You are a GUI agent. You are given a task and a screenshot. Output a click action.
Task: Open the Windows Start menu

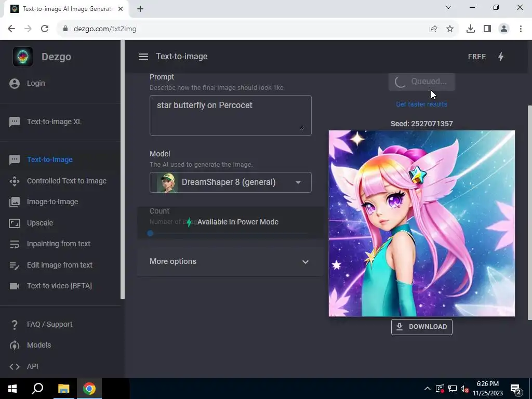pos(12,389)
